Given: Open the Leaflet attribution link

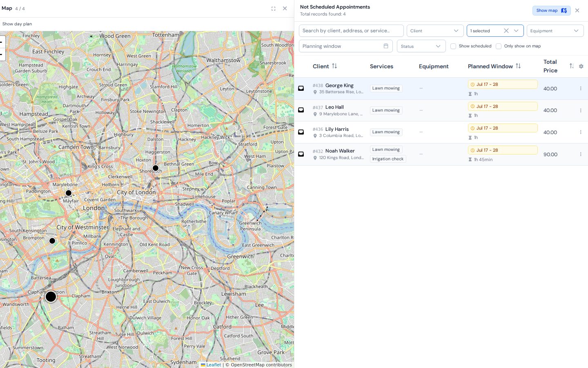Looking at the screenshot, I should click(211, 365).
